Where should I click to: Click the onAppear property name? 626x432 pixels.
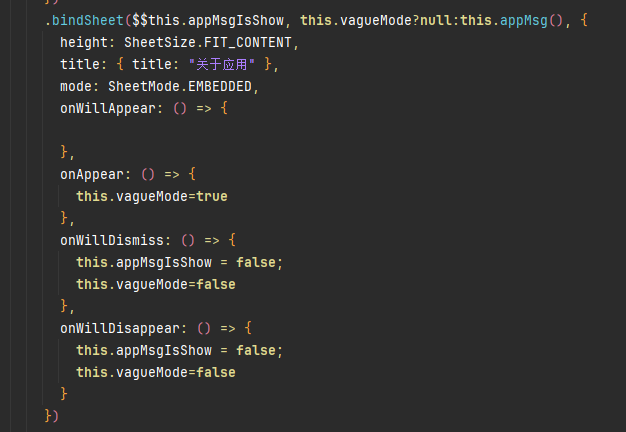pyautogui.click(x=92, y=174)
